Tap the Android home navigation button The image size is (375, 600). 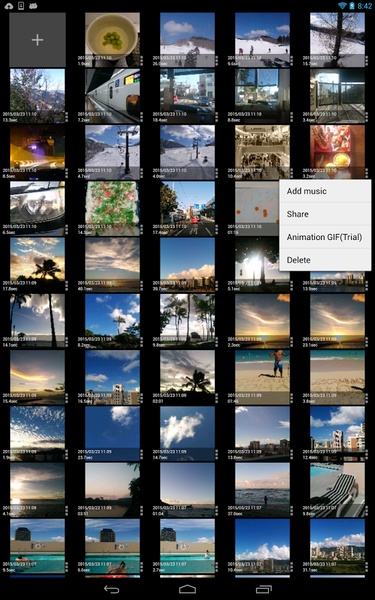click(x=188, y=589)
